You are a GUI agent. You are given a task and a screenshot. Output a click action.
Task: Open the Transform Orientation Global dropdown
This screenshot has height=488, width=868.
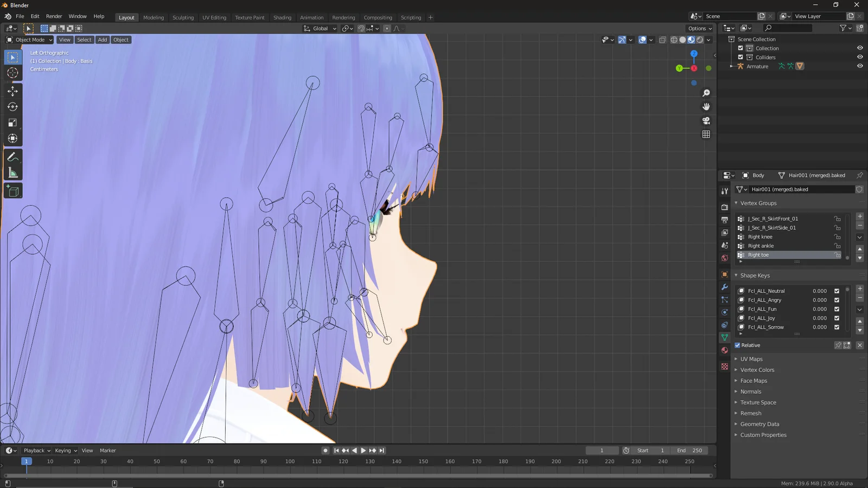tap(320, 28)
